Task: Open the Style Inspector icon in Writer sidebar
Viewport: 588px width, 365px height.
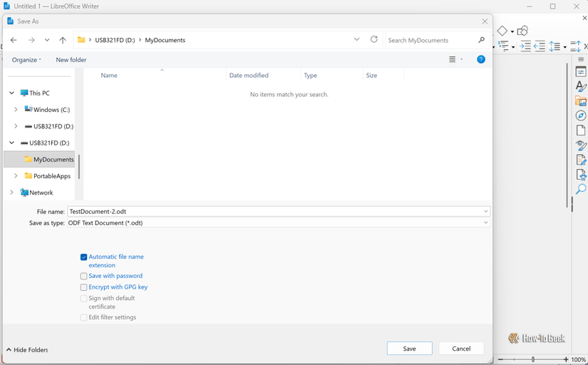Action: point(580,145)
